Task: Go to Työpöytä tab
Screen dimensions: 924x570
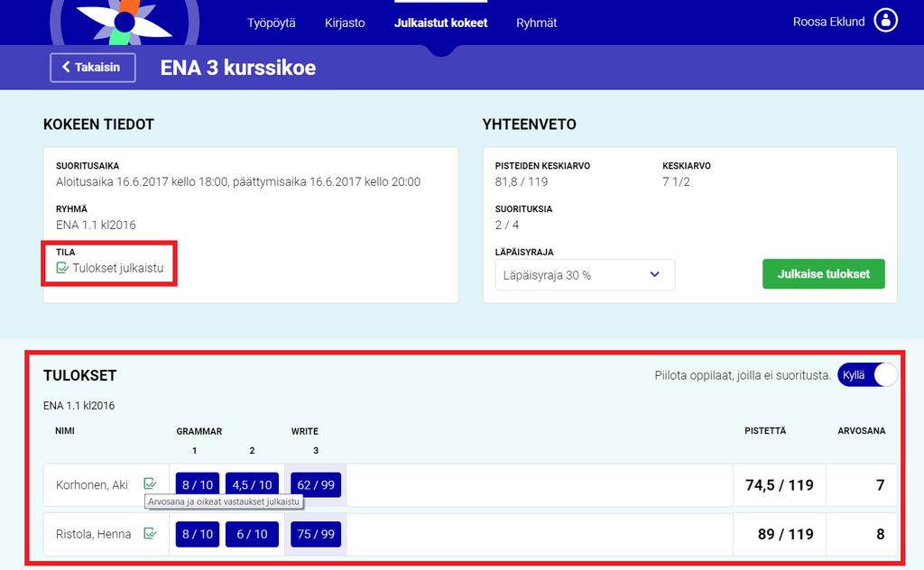Action: [x=271, y=23]
